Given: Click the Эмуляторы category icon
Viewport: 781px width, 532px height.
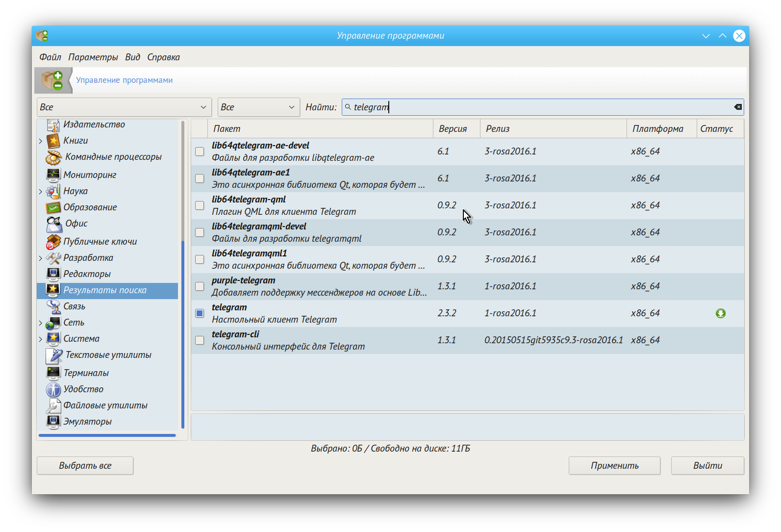Looking at the screenshot, I should 53,422.
